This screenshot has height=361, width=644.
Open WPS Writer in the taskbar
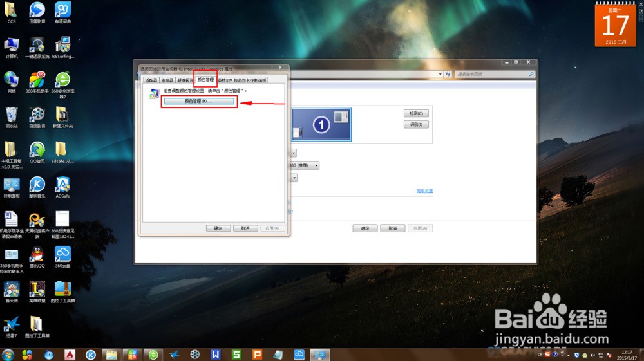coord(216,354)
